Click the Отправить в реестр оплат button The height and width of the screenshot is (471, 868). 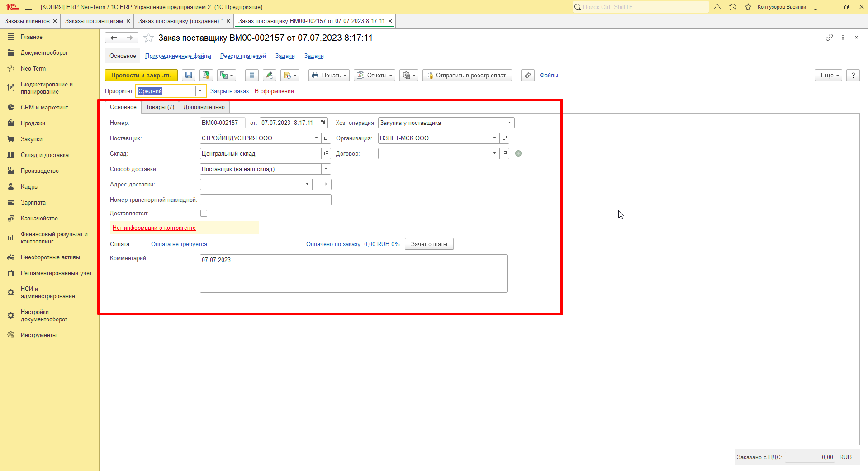coord(467,76)
